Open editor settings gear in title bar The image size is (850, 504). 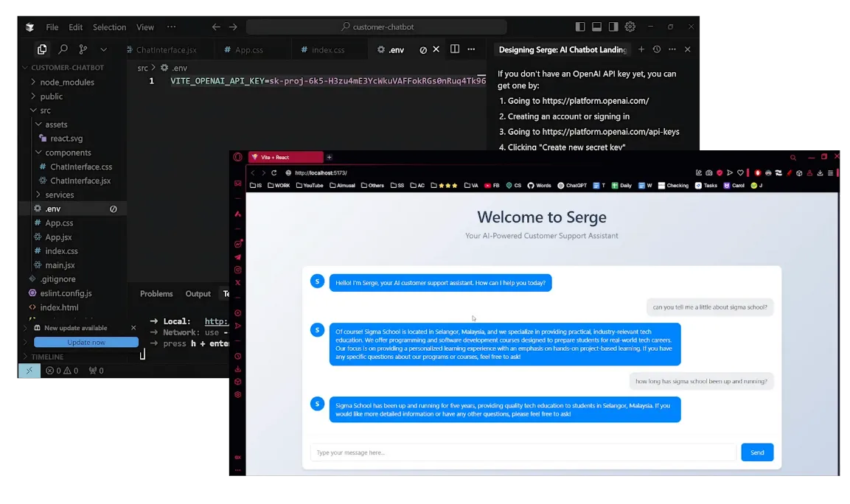[x=630, y=27]
